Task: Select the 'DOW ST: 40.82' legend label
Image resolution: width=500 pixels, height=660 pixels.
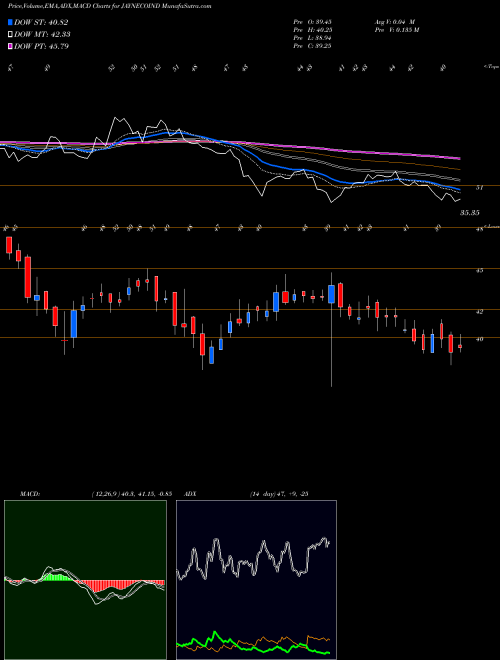Action: [x=41, y=23]
